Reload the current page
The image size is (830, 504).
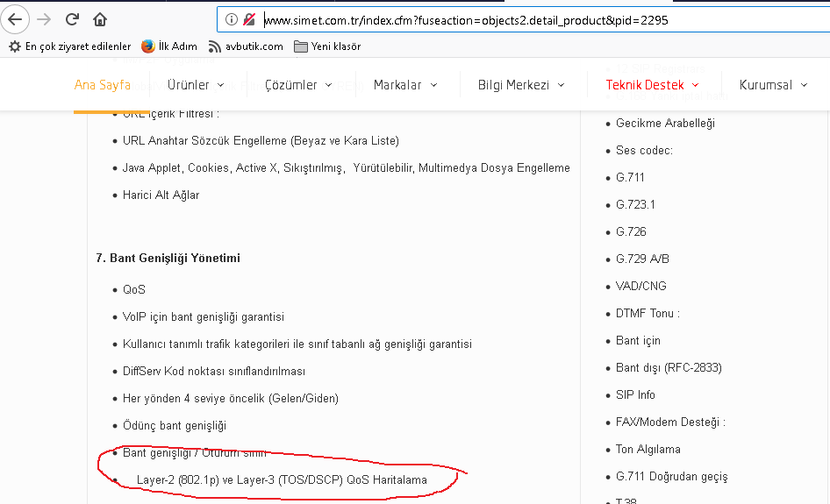[x=73, y=19]
